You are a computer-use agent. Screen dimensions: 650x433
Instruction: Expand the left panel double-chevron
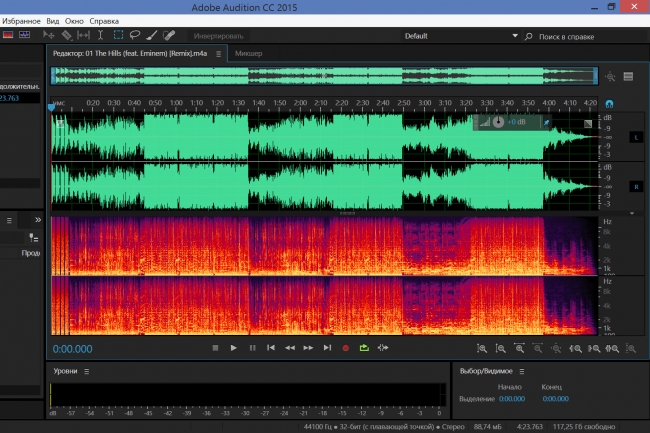click(38, 220)
